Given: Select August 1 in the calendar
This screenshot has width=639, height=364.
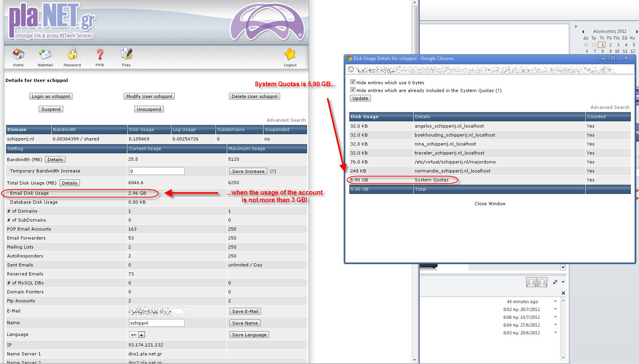Looking at the screenshot, I should tap(602, 45).
